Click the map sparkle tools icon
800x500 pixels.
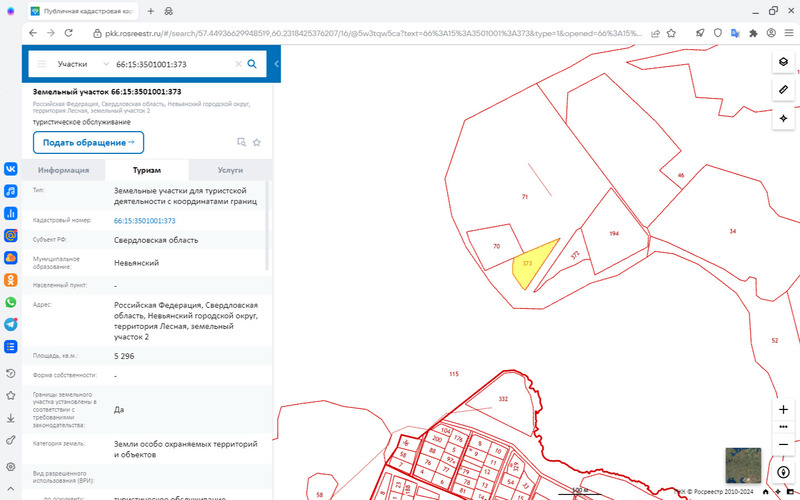coord(783,118)
